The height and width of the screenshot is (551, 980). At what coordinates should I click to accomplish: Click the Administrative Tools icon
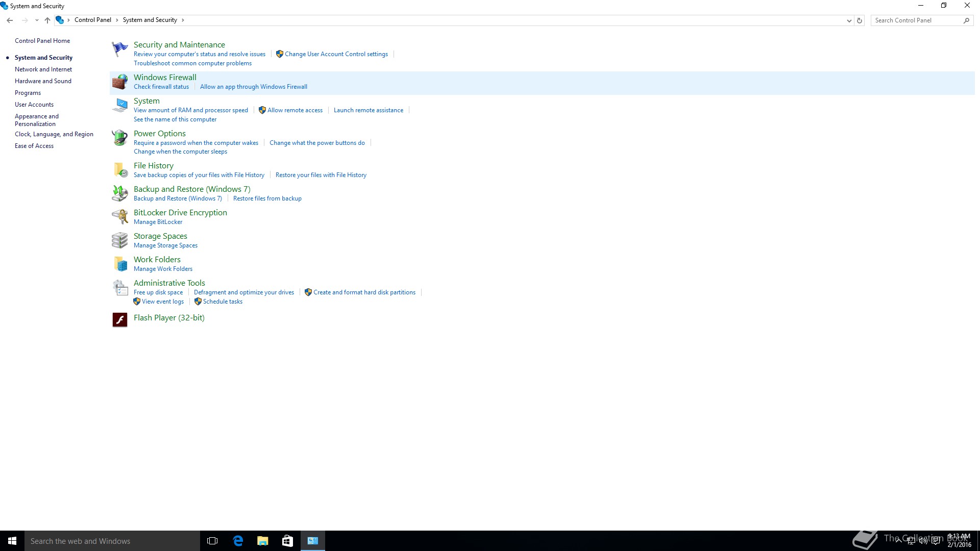120,288
